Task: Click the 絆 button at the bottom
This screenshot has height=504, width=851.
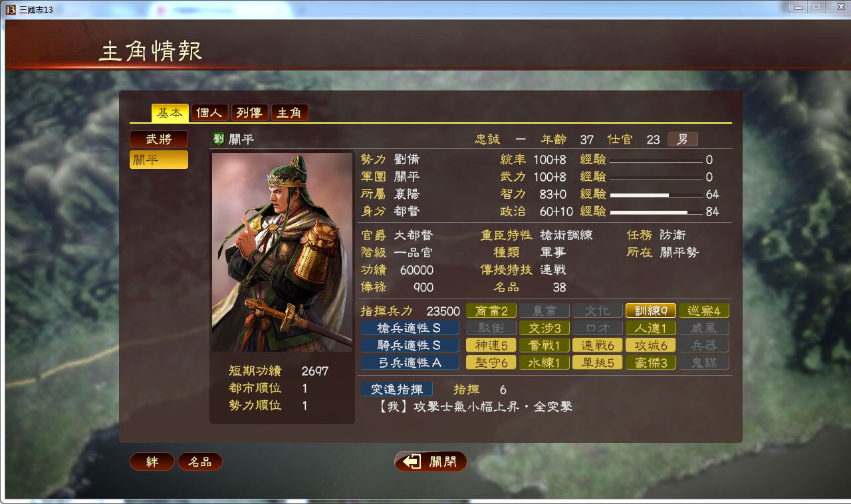Action: (x=152, y=461)
